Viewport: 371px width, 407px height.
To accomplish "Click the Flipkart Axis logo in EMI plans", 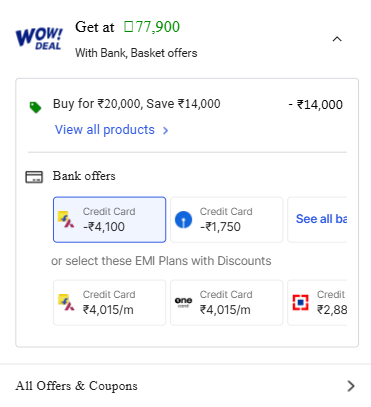I will [x=66, y=302].
